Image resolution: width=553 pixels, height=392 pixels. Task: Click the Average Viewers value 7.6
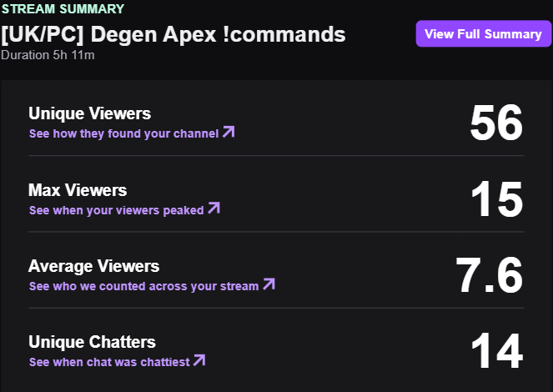click(489, 275)
